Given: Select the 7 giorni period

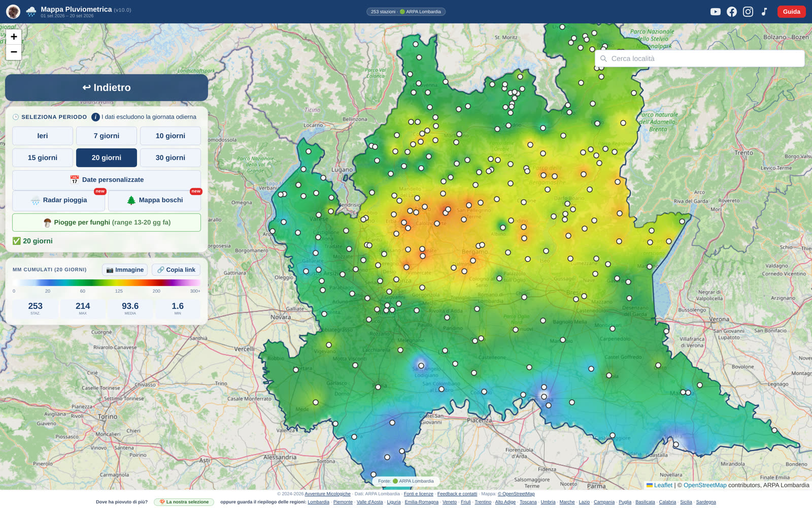Looking at the screenshot, I should point(107,136).
